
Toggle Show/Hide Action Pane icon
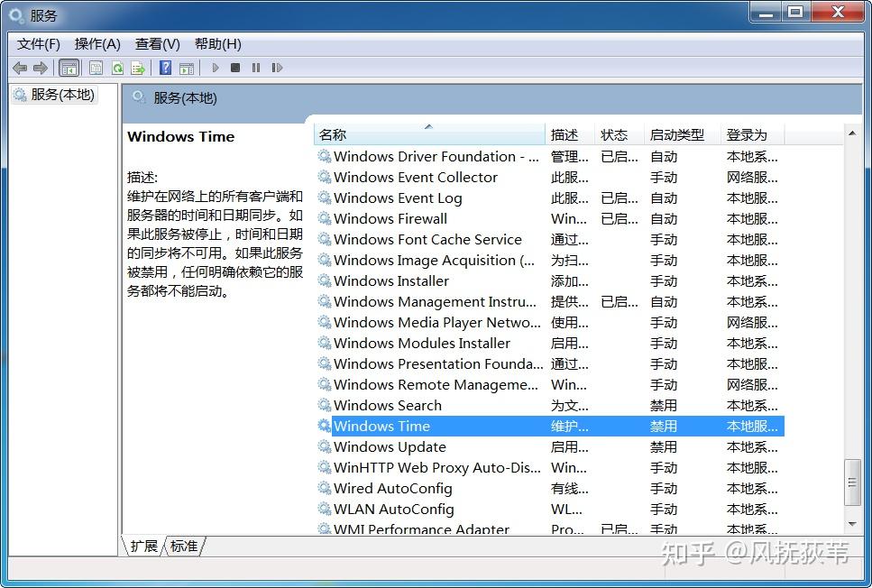187,68
